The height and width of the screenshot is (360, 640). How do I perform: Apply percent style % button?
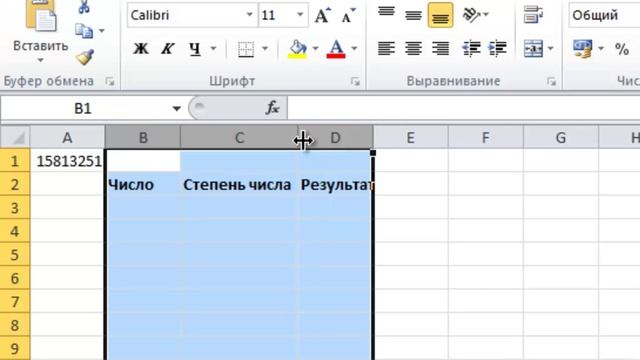click(622, 49)
